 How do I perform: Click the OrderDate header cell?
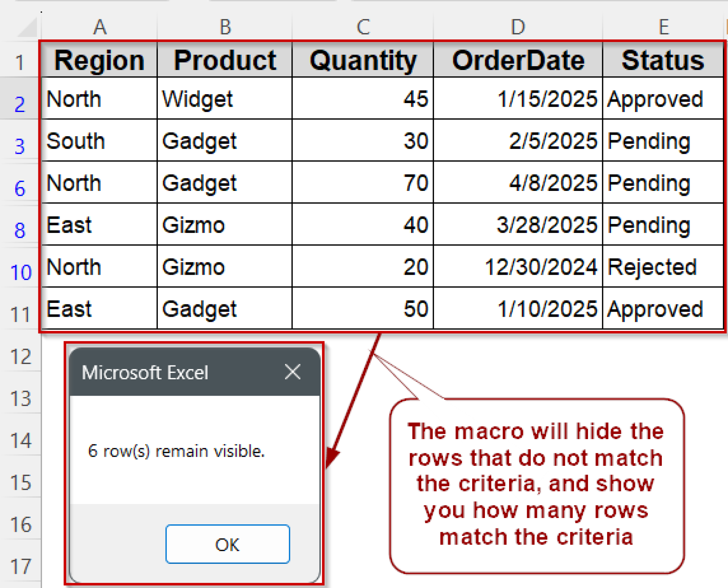[x=518, y=60]
